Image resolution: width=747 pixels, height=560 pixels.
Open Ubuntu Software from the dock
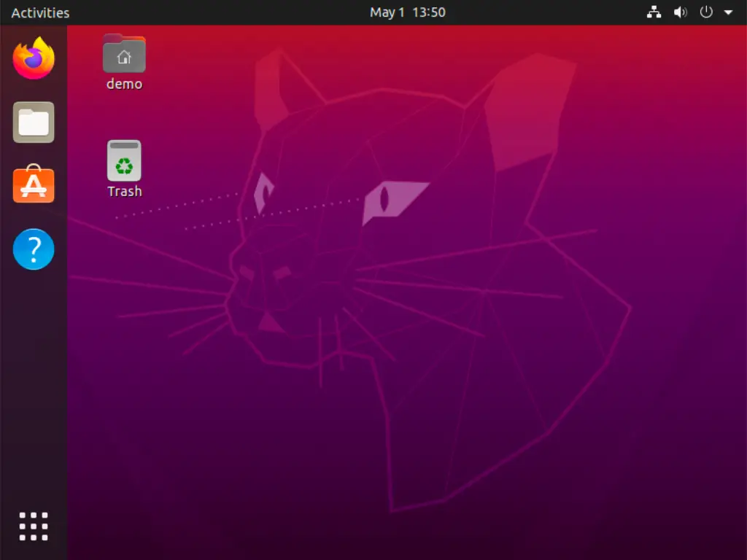pyautogui.click(x=34, y=184)
